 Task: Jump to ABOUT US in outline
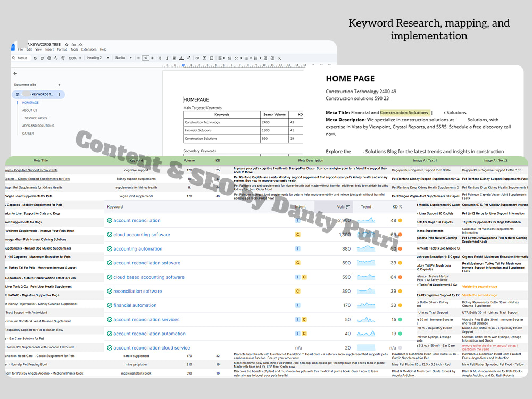click(x=30, y=110)
